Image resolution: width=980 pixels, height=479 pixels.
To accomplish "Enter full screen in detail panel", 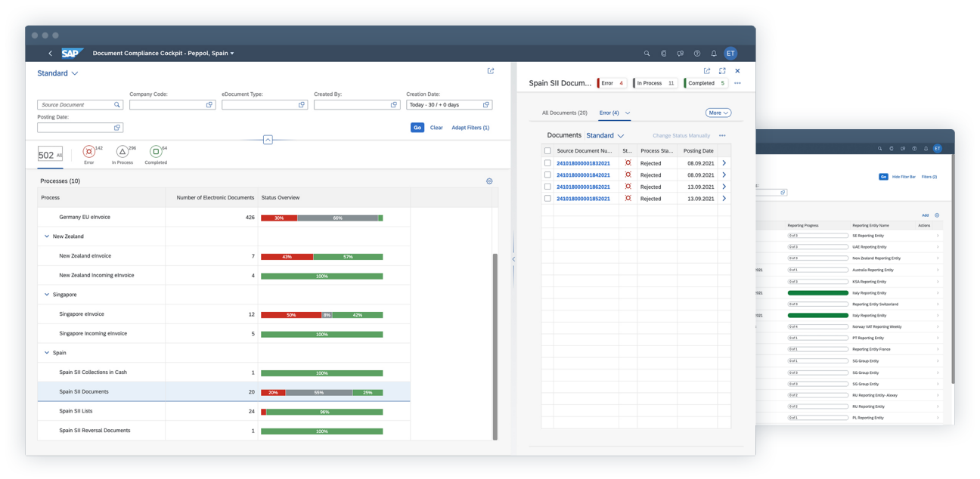I will (x=722, y=71).
